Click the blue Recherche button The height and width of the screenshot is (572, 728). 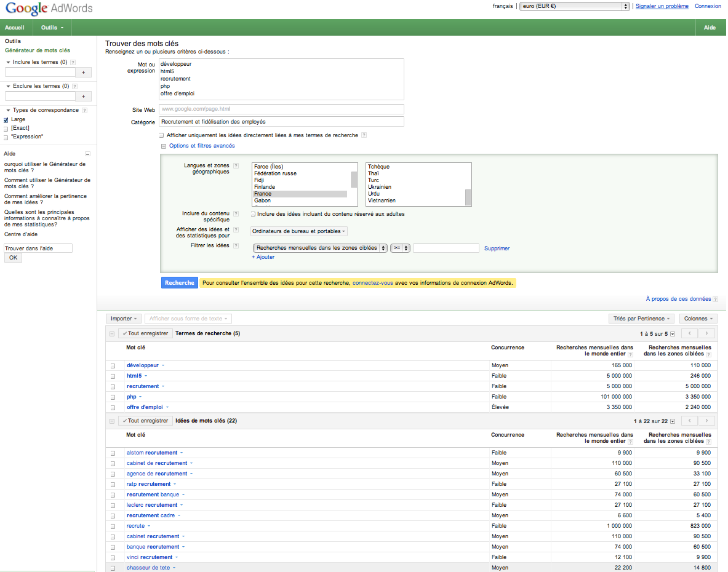(x=180, y=283)
